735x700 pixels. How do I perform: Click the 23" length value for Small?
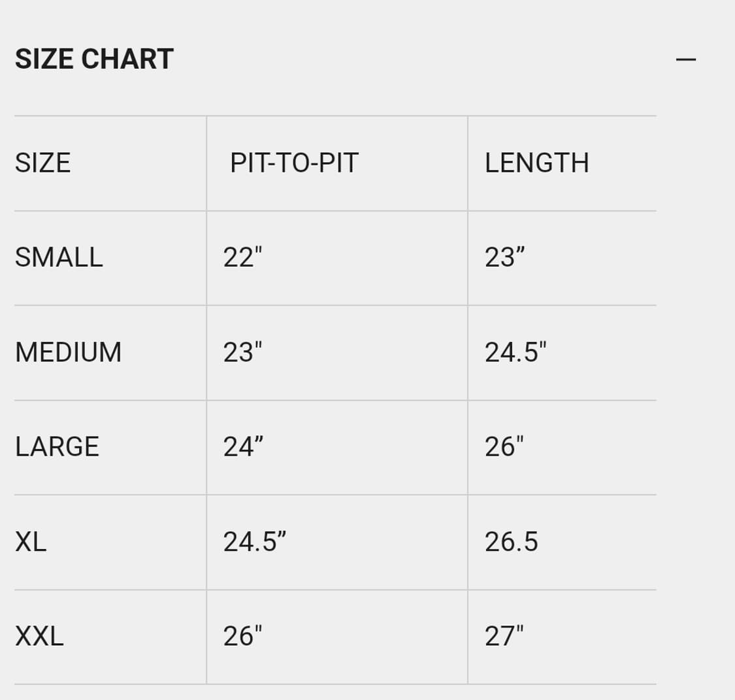pos(504,258)
